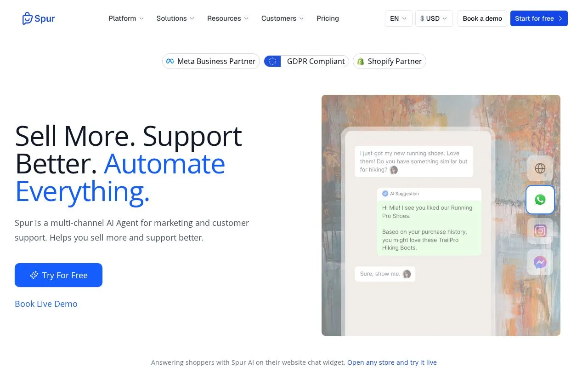Click the "AI Suggestion" label
Screen dimensions: 588x368
click(404, 194)
